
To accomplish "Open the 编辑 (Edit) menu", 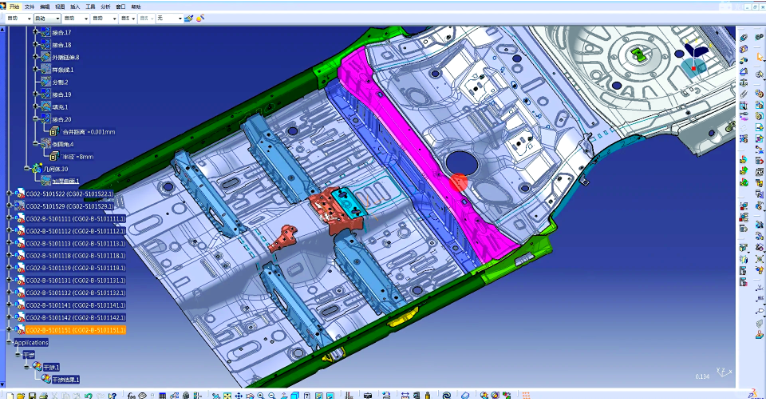I will point(44,7).
